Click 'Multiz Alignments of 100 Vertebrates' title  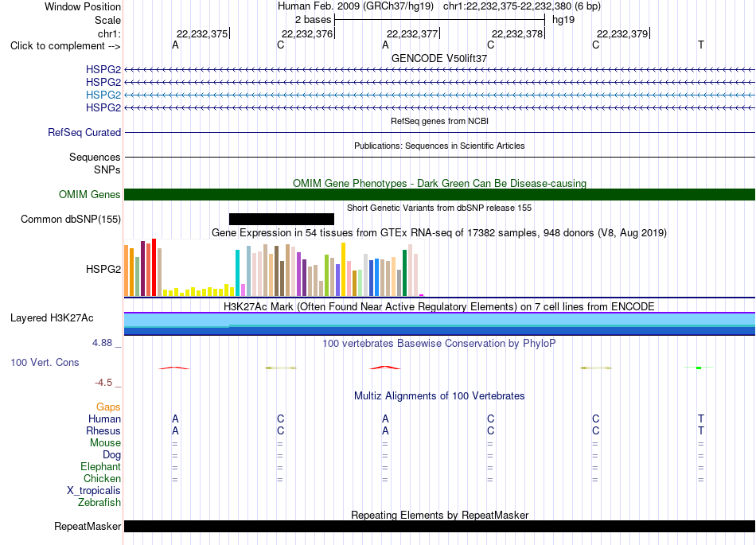(x=439, y=396)
